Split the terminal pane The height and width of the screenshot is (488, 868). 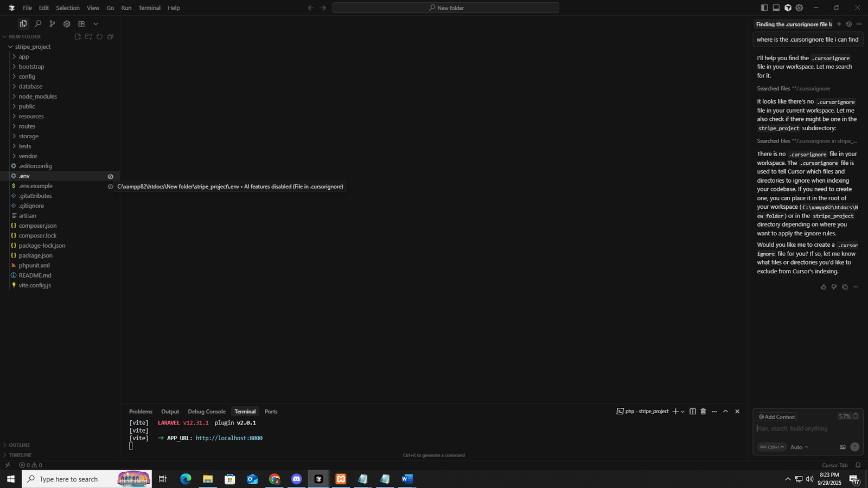click(x=692, y=412)
